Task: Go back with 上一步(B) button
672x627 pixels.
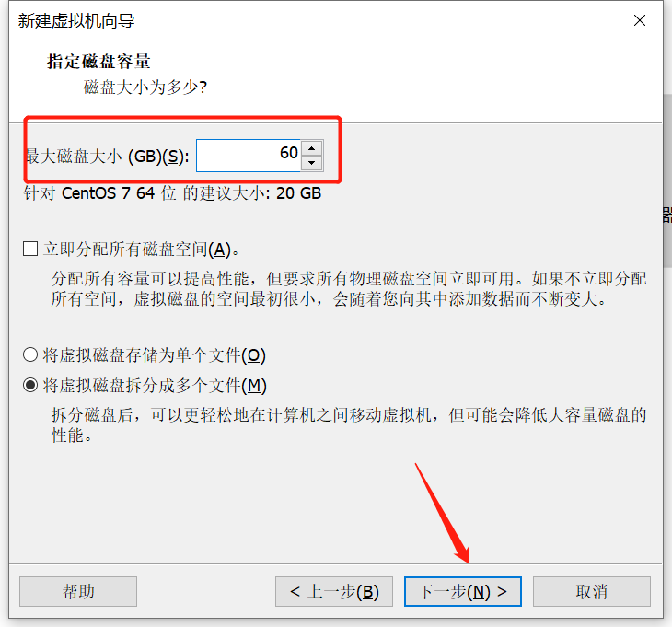Action: [334, 591]
